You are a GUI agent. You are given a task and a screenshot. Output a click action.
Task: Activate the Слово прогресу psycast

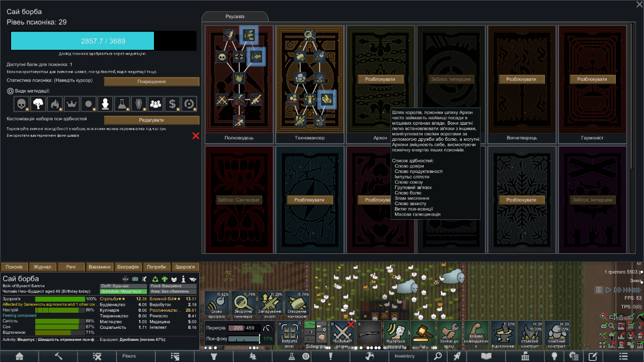217,304
